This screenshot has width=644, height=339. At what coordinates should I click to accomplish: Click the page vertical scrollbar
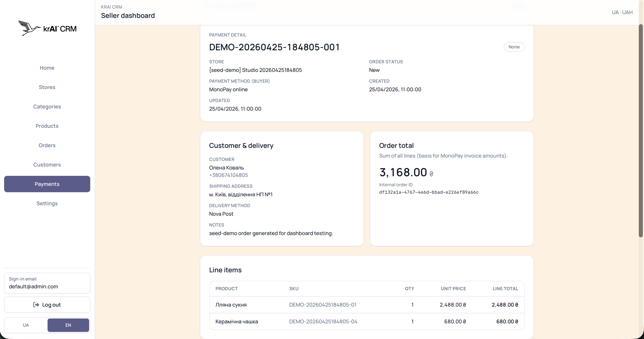[x=641, y=131]
